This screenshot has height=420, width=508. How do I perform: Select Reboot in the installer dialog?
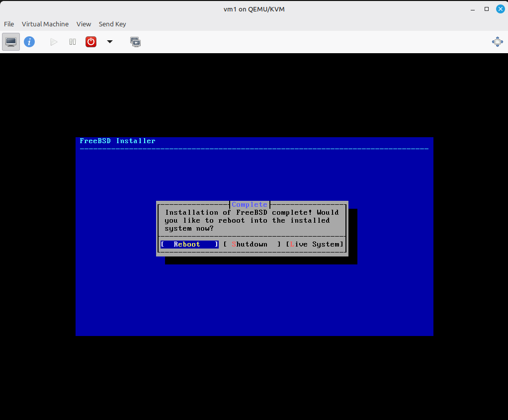(x=189, y=245)
